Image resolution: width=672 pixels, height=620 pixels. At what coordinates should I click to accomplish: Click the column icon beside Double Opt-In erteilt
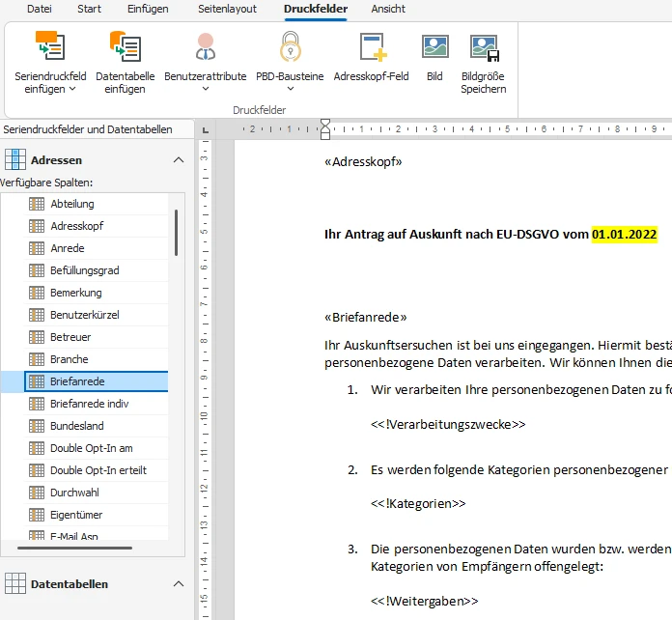point(37,470)
